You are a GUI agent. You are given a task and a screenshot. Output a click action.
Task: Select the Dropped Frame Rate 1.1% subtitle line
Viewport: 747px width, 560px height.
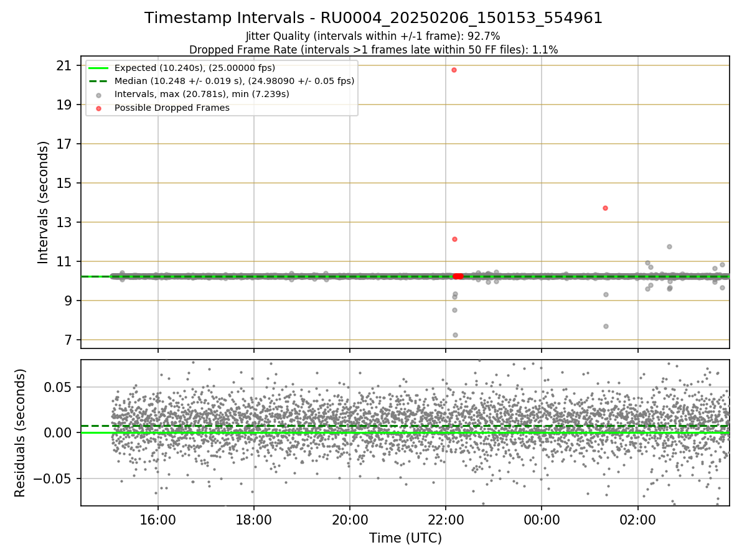click(x=374, y=49)
